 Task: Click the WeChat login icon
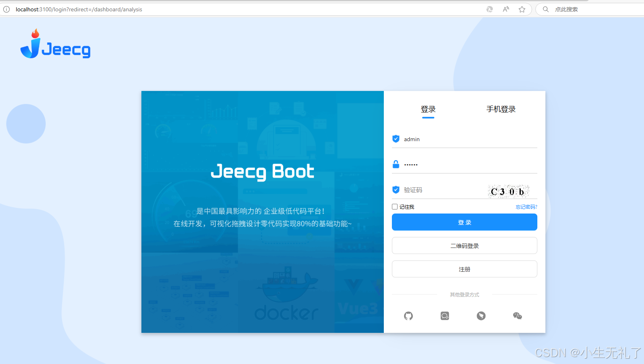[x=518, y=316]
